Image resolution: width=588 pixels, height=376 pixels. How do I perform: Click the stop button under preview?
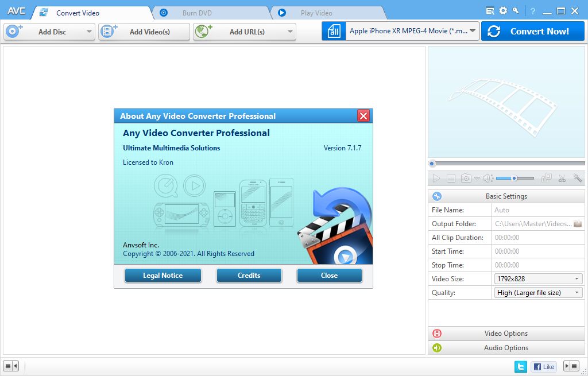point(451,179)
